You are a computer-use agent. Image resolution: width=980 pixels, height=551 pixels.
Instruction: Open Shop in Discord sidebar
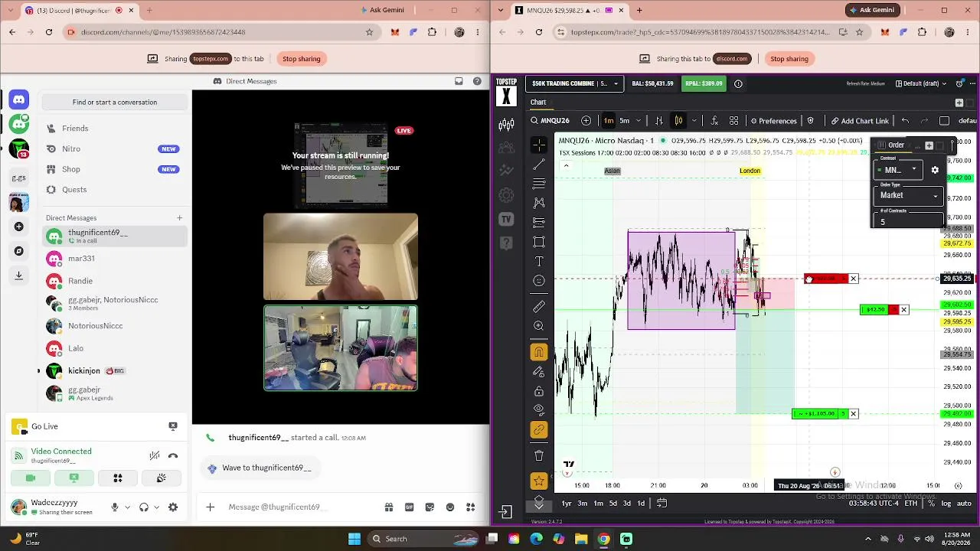pos(114,169)
